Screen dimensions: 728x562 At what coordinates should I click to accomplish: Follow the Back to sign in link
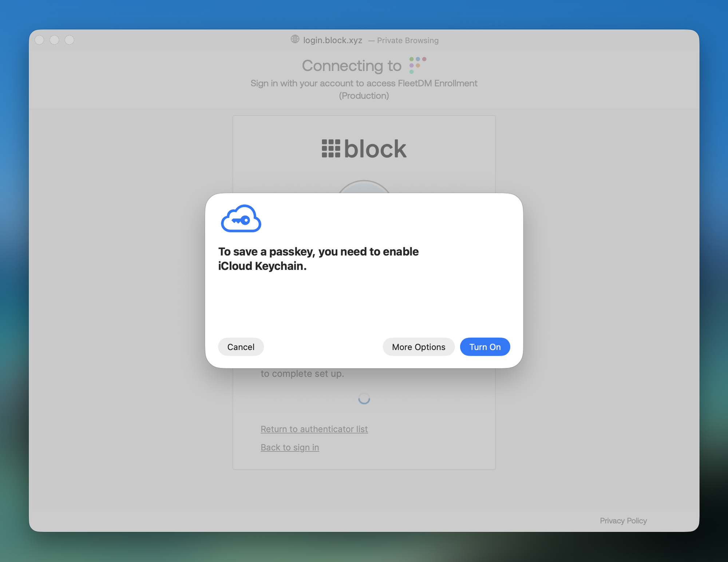[x=290, y=447]
